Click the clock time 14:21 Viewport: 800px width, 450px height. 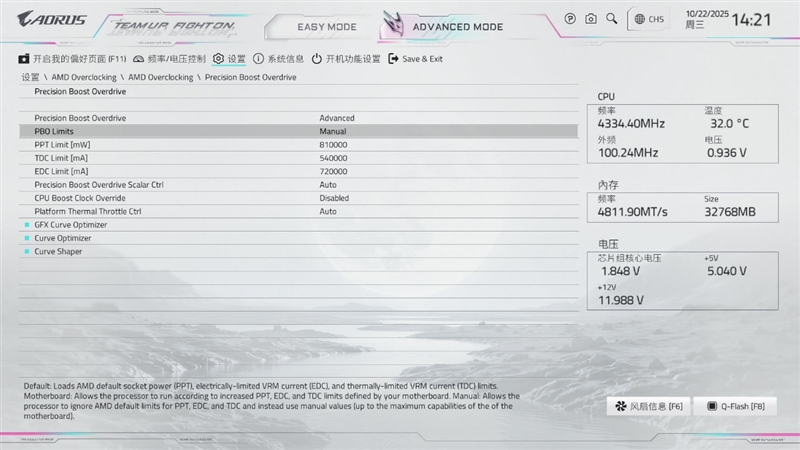coord(751,20)
